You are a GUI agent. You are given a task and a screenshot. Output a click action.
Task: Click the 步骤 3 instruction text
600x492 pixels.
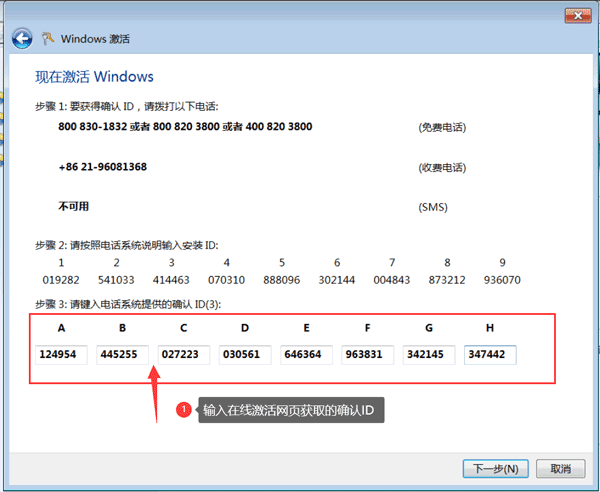tap(128, 305)
